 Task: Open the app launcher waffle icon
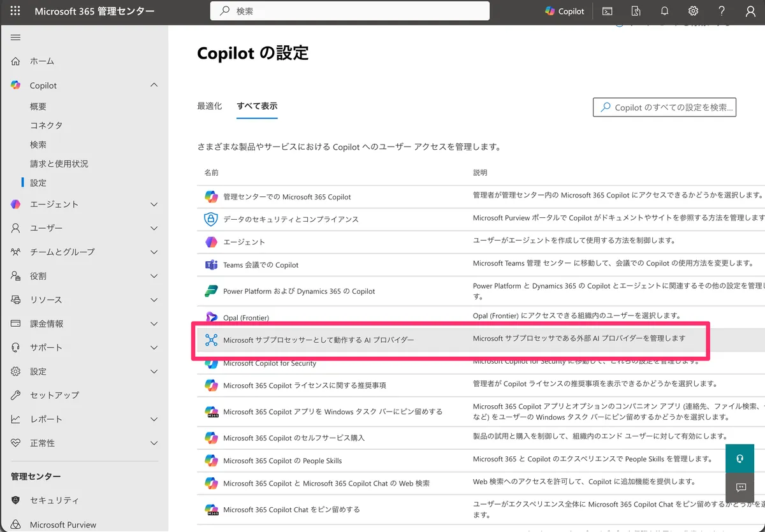[15, 11]
